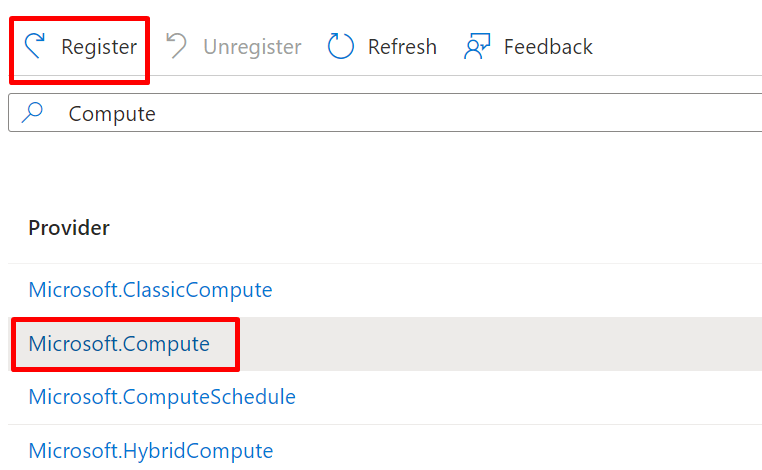This screenshot has width=762, height=470.
Task: Click the Unregister undo arrow icon
Action: pos(176,46)
